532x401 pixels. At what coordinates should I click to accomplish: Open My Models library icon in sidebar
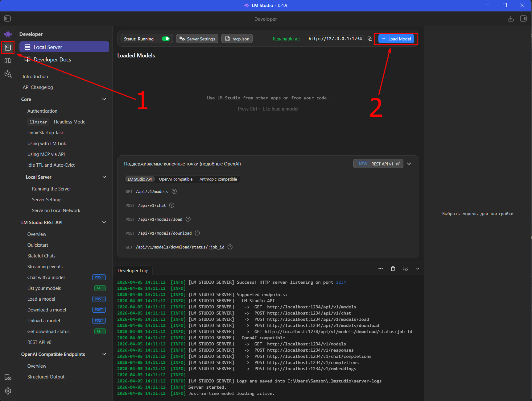[x=8, y=61]
